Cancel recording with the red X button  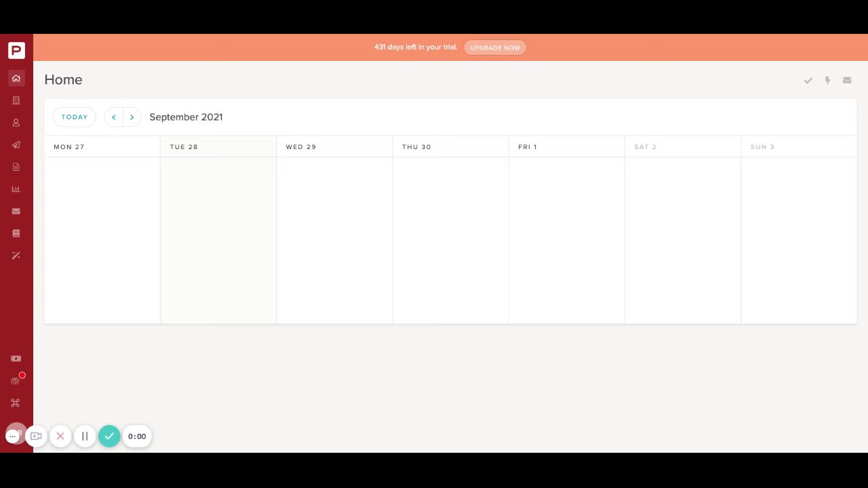click(60, 436)
